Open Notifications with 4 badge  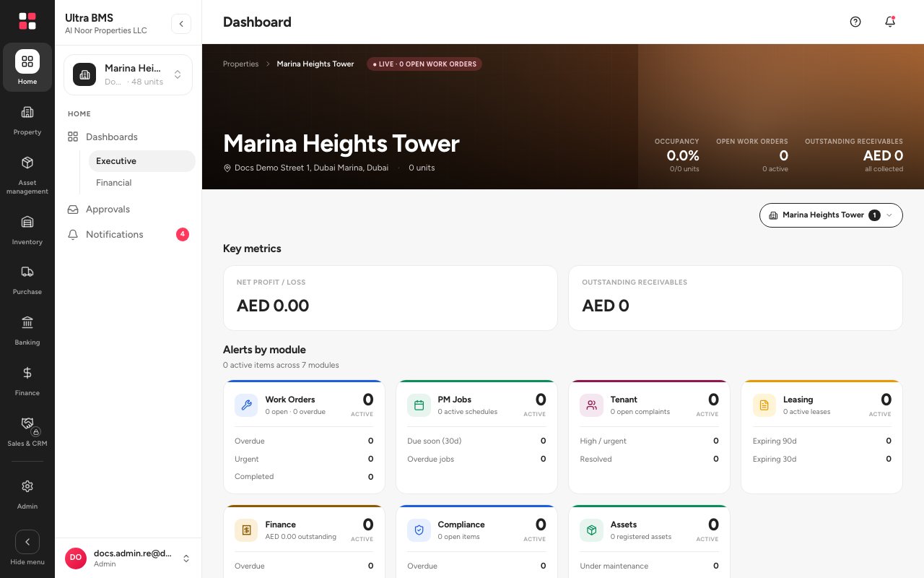pyautogui.click(x=128, y=234)
